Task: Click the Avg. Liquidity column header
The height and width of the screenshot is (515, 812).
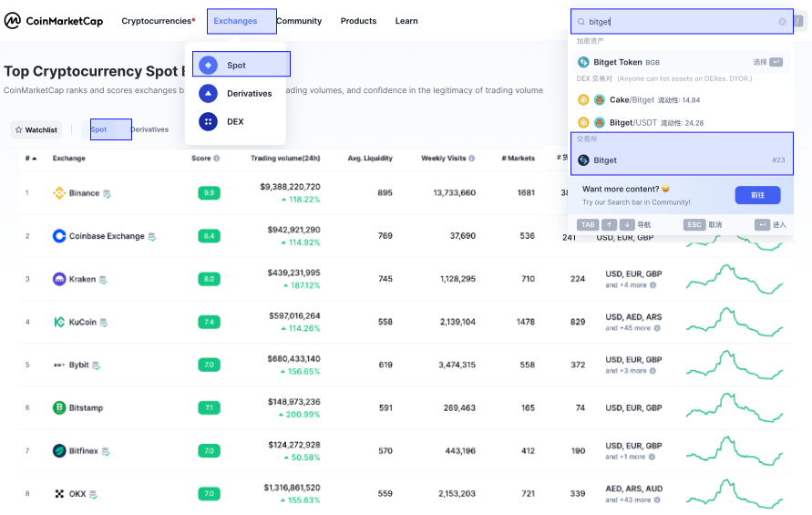Action: 370,158
